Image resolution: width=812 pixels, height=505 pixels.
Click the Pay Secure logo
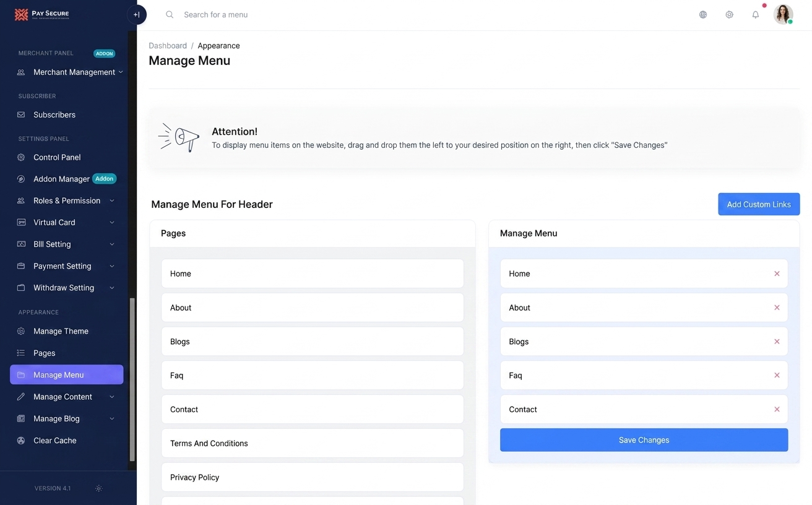[42, 14]
